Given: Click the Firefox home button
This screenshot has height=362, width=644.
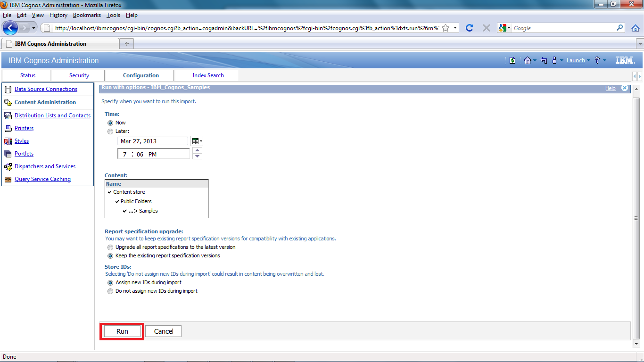Looking at the screenshot, I should tap(635, 28).
